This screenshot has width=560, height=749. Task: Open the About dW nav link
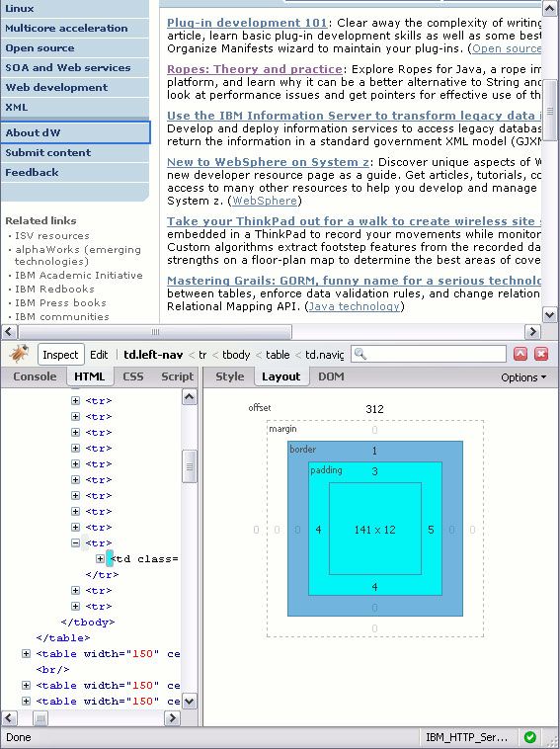tap(33, 132)
